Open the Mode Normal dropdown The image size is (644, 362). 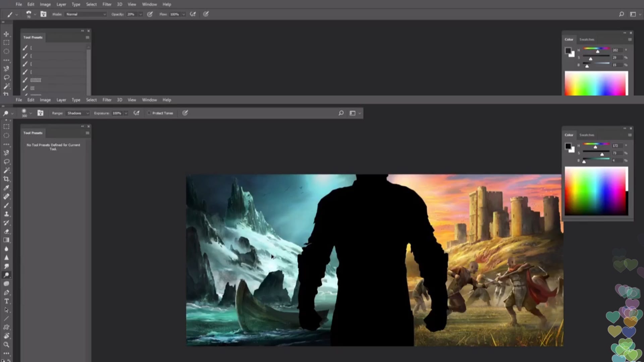click(x=86, y=14)
